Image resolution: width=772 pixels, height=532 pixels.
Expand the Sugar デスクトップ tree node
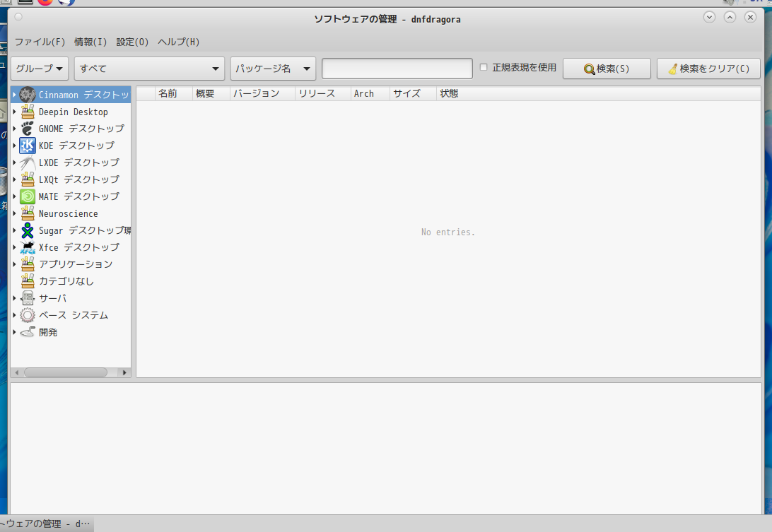(x=14, y=230)
